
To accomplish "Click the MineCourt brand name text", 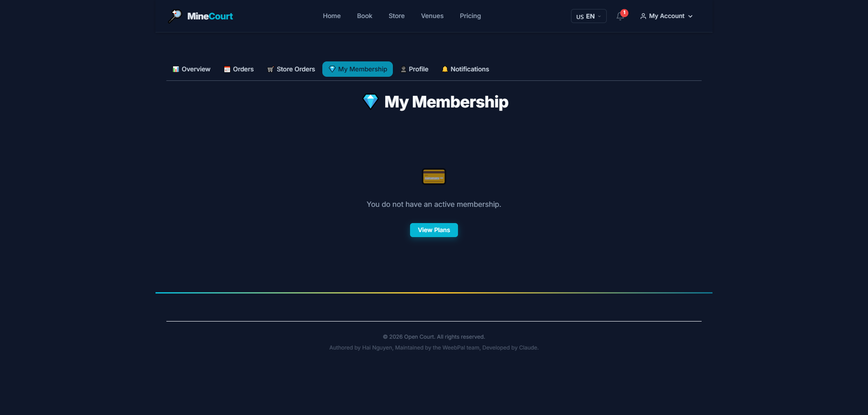I will pyautogui.click(x=210, y=16).
